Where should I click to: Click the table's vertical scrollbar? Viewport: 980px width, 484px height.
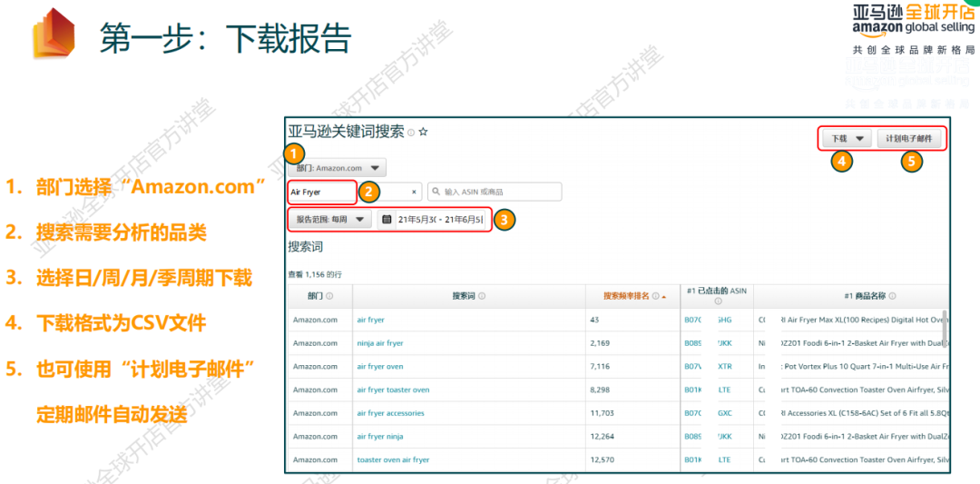[945, 329]
